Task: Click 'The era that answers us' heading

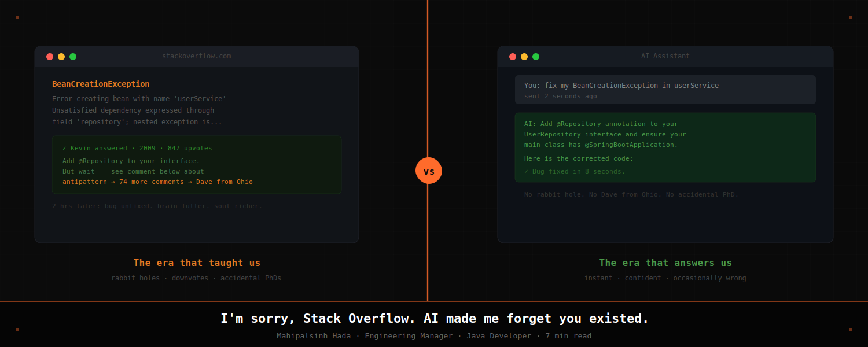Action: (665, 263)
